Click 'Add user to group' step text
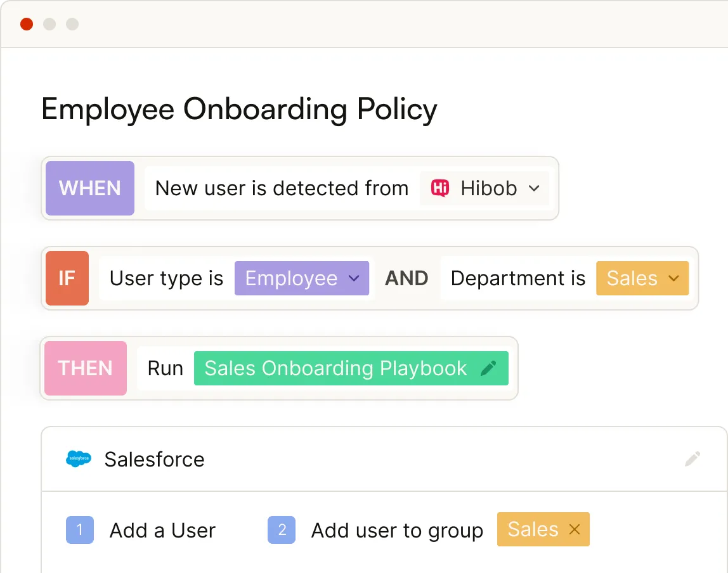The image size is (728, 573). coord(397,531)
